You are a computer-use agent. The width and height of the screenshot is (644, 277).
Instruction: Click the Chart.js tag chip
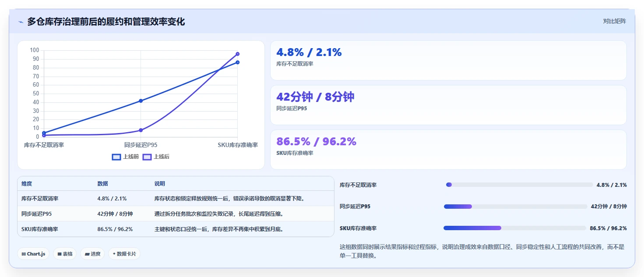(33, 254)
